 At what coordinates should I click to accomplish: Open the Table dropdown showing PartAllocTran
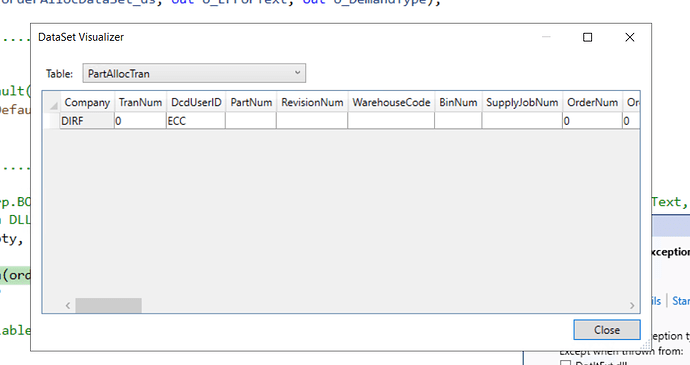pyautogui.click(x=194, y=73)
